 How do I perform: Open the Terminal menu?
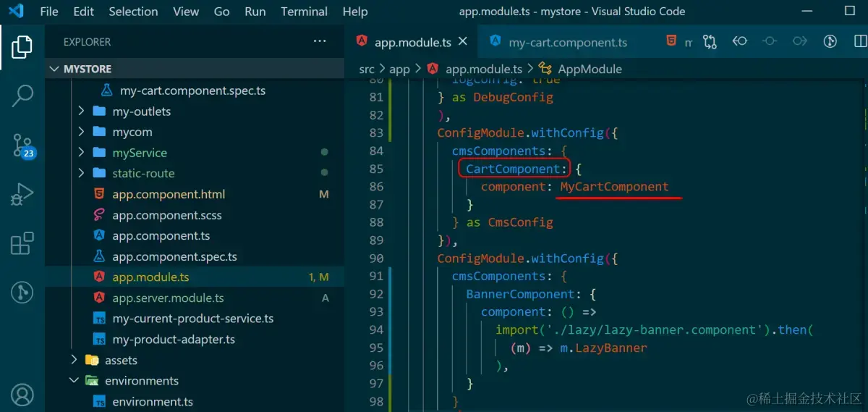click(x=304, y=12)
